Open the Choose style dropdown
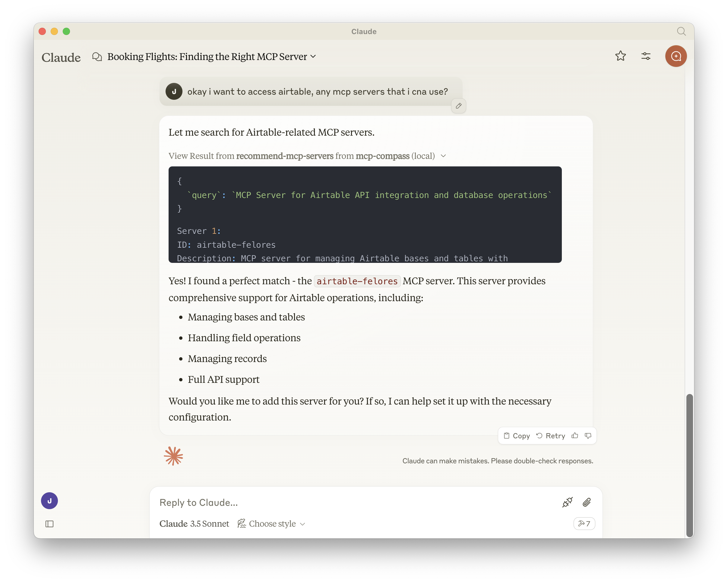The width and height of the screenshot is (728, 583). (x=271, y=524)
